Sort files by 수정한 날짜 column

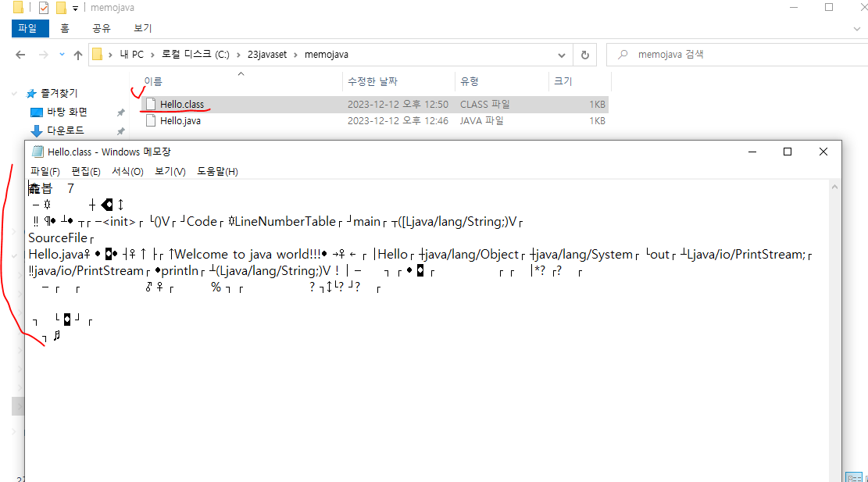coord(373,81)
